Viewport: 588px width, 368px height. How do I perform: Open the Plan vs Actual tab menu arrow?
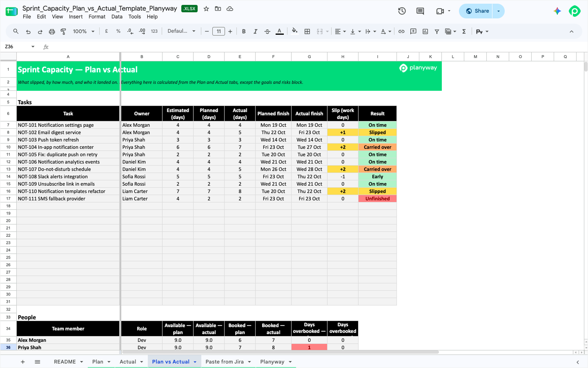[x=195, y=362]
